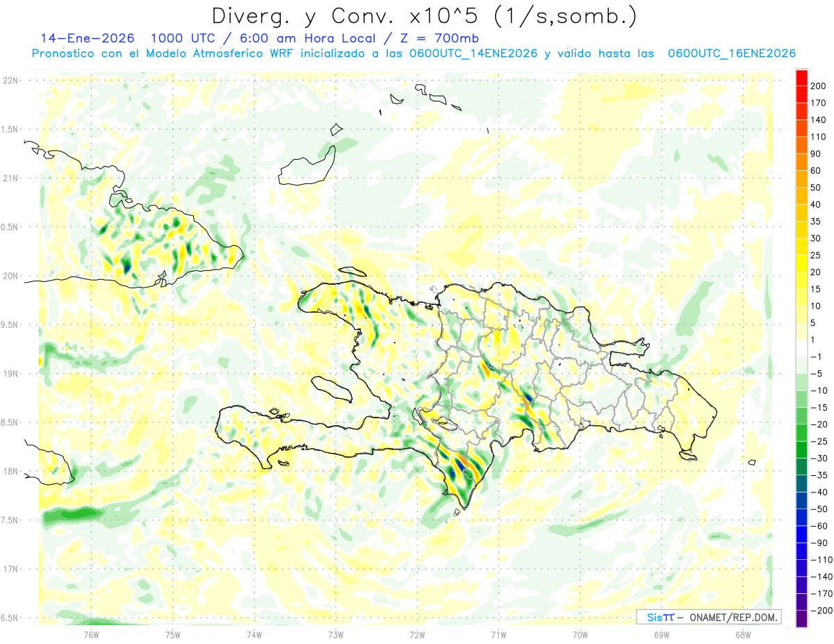Click the '75W' longitude axis label
834x644 pixels.
pos(173,634)
